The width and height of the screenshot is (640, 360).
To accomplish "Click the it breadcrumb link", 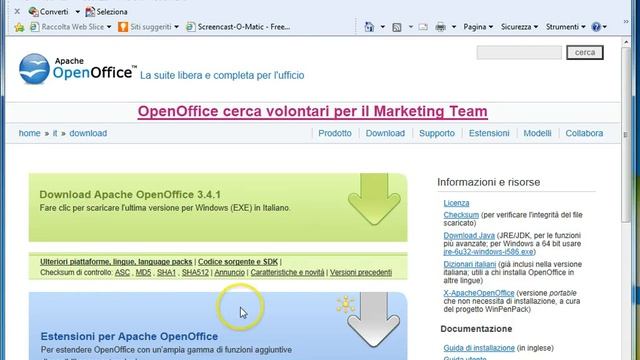I will [55, 133].
